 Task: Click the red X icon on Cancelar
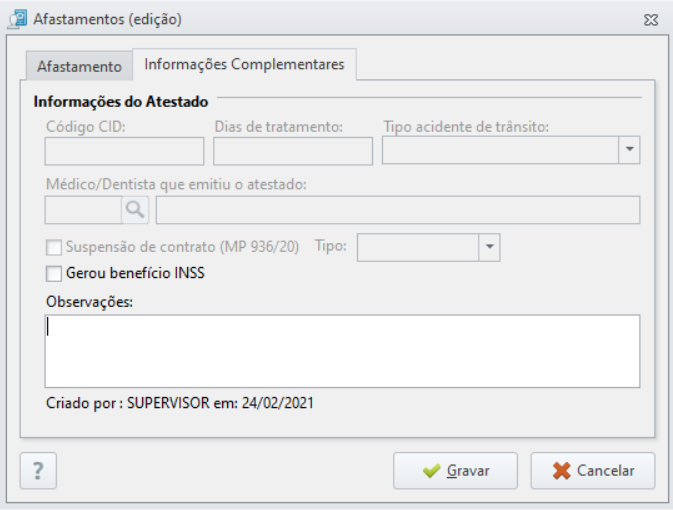click(x=561, y=471)
